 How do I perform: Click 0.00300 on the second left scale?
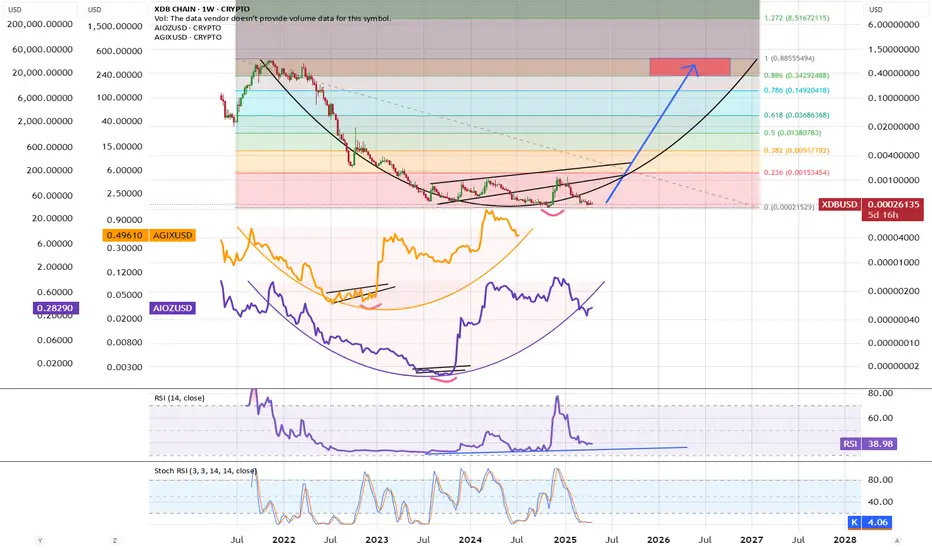[x=125, y=367]
